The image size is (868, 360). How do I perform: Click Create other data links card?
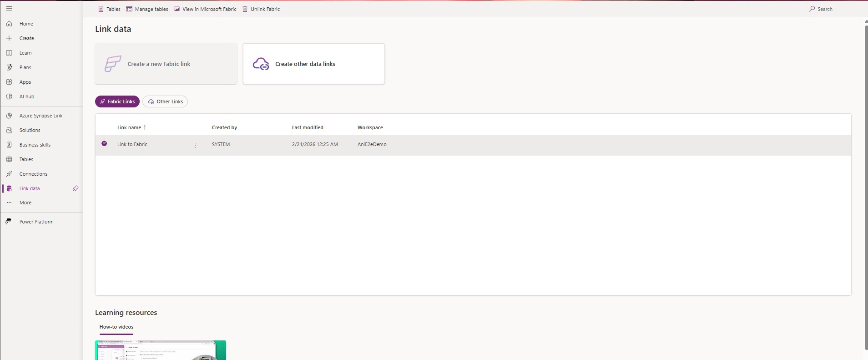pyautogui.click(x=314, y=64)
